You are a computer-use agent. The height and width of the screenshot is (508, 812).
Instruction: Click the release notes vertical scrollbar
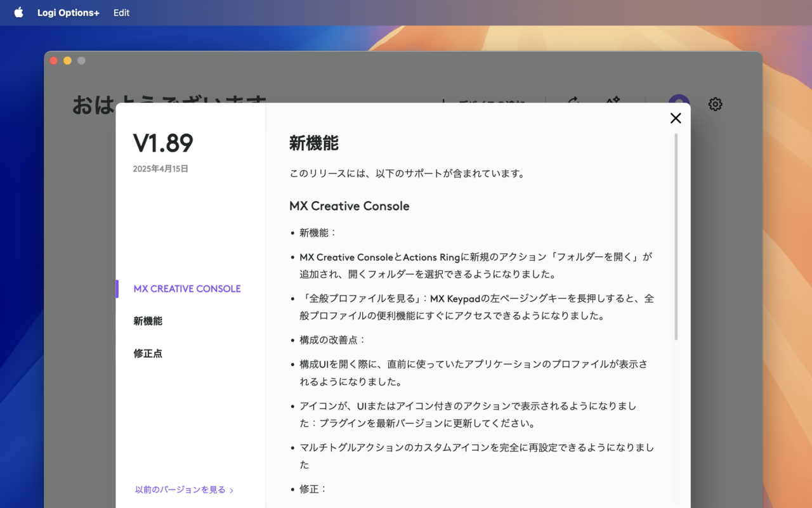[x=676, y=236]
